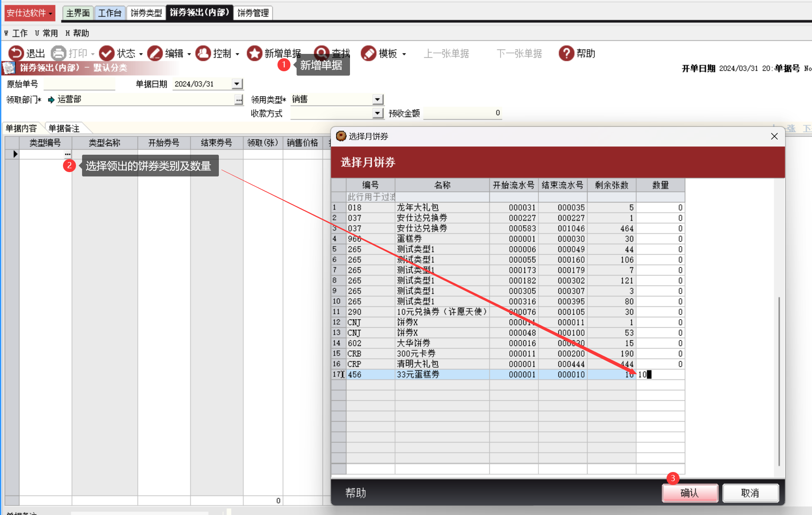Switch to the 主界面 tab
This screenshot has width=812, height=515.
pyautogui.click(x=78, y=13)
